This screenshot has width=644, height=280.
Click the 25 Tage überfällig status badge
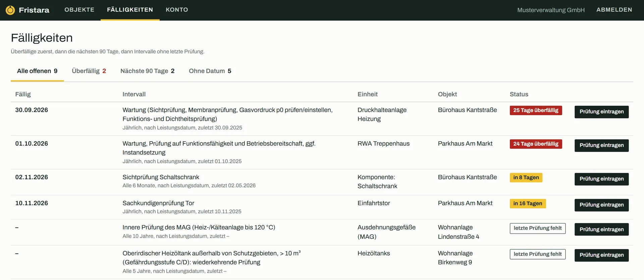click(x=536, y=110)
